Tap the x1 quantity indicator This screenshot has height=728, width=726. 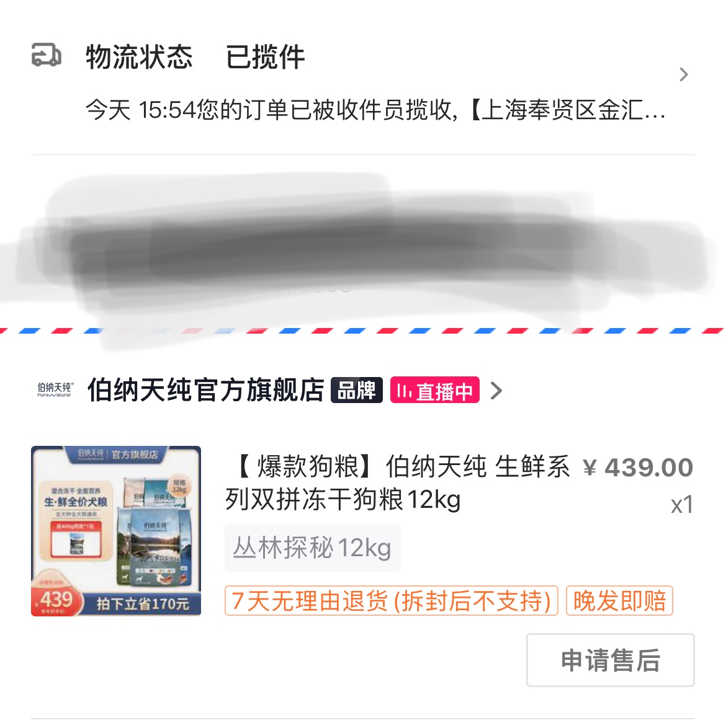(682, 505)
